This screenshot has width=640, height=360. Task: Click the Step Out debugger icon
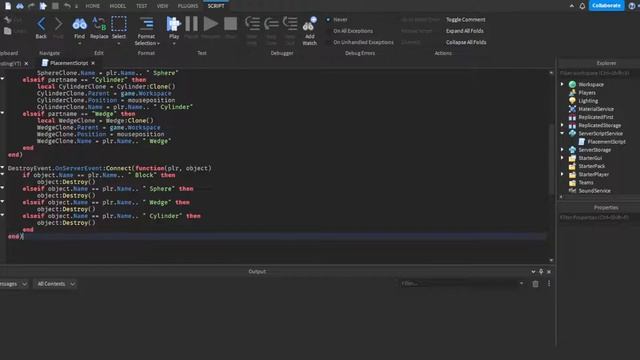click(290, 24)
